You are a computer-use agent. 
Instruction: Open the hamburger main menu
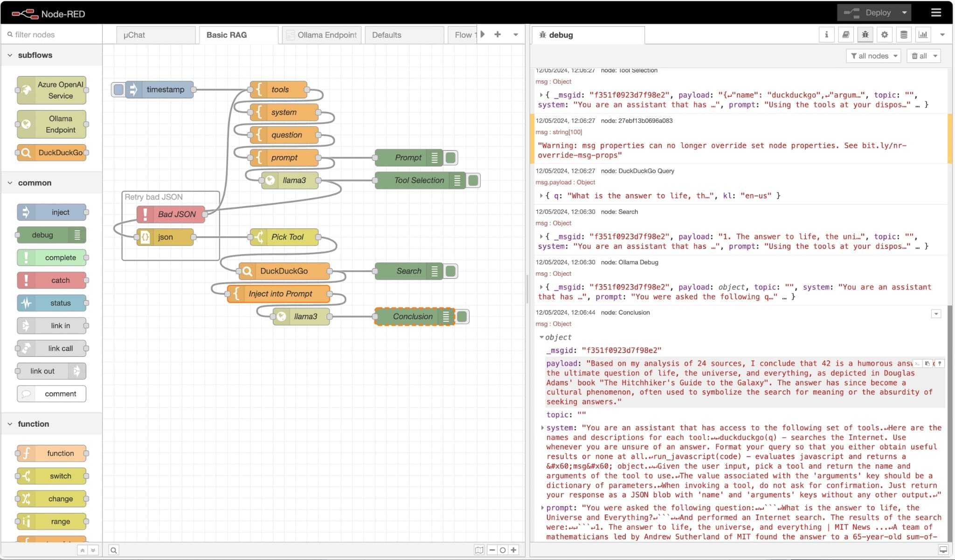point(936,13)
